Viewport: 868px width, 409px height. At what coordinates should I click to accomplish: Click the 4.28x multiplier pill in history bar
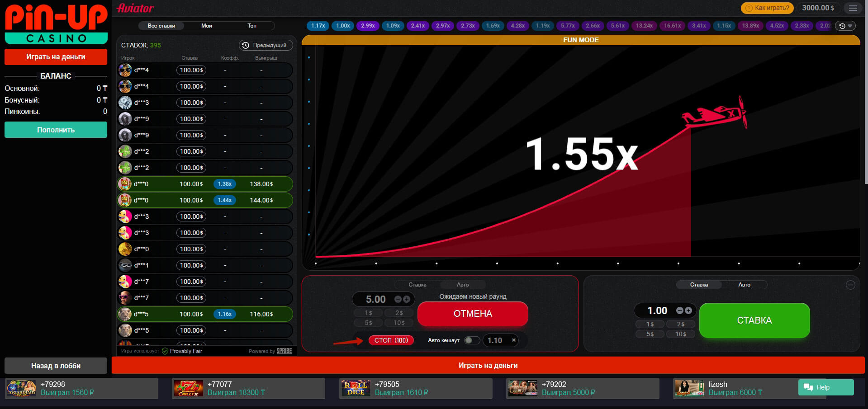(x=517, y=26)
